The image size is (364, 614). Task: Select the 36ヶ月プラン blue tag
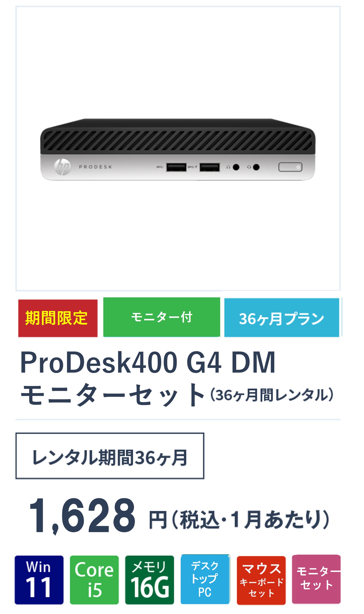(x=282, y=318)
